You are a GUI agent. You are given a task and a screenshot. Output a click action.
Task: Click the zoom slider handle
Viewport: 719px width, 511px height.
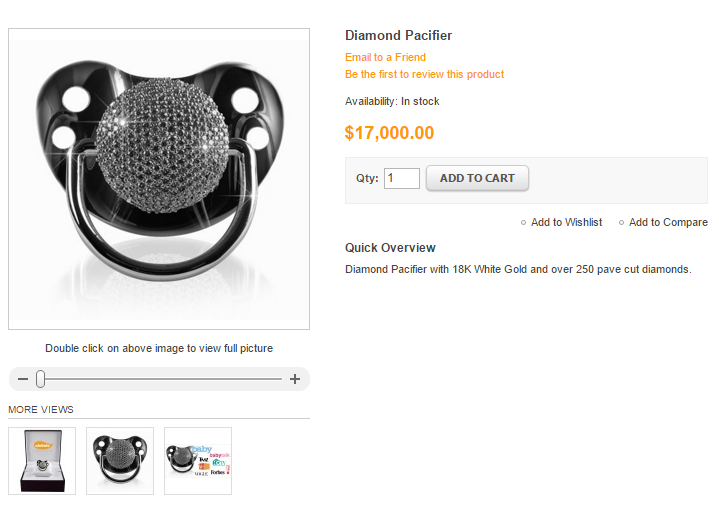(x=40, y=379)
